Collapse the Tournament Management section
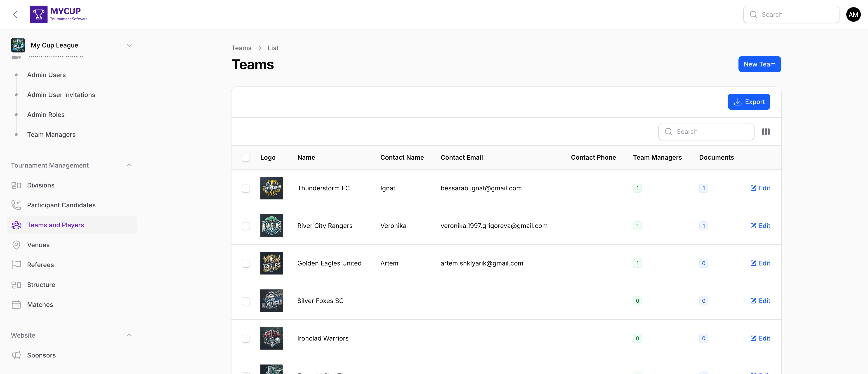The width and height of the screenshot is (868, 374). click(129, 165)
